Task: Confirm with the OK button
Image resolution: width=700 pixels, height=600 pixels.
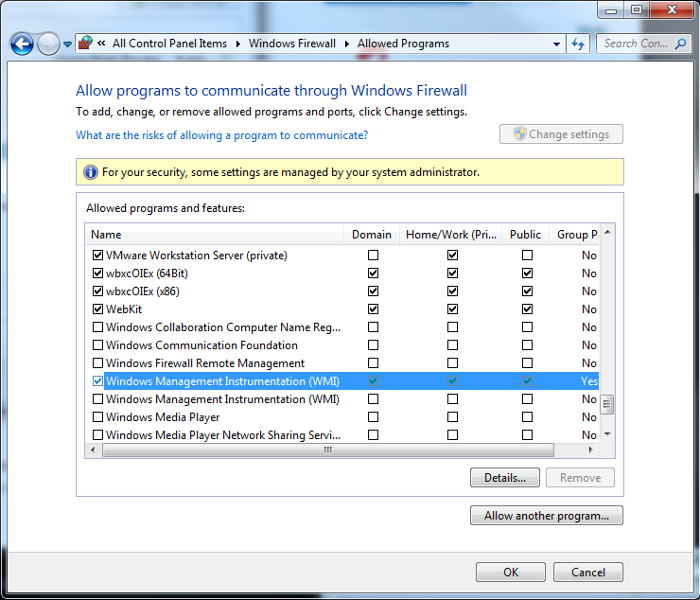Action: 511,573
